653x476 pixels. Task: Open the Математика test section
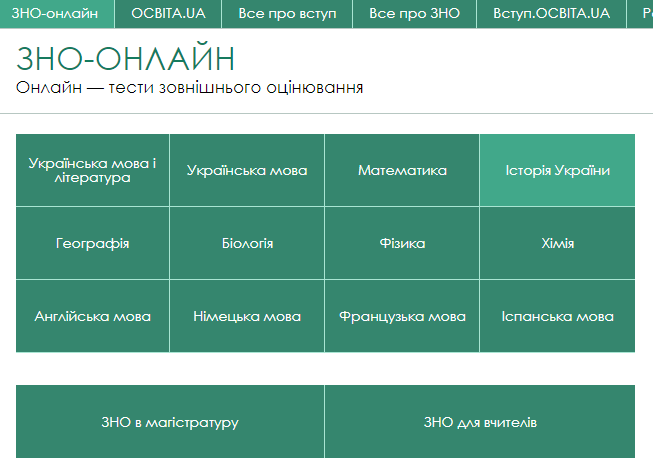(x=402, y=170)
